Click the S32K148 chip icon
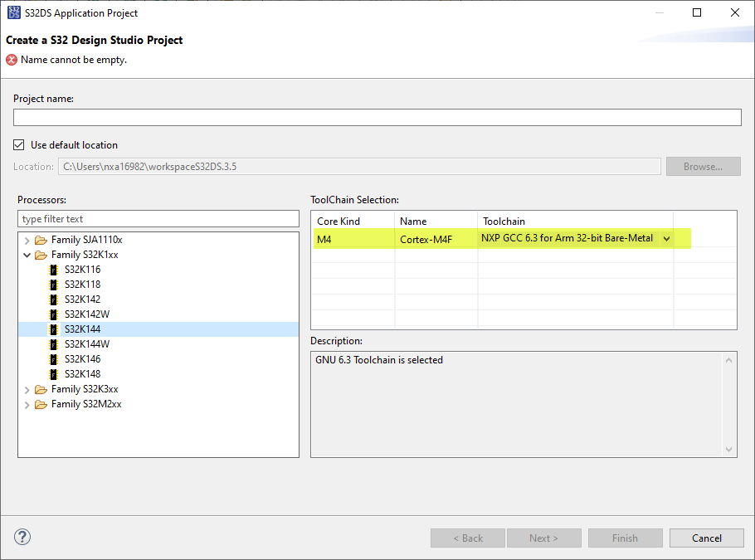Image resolution: width=755 pixels, height=560 pixels. (54, 374)
